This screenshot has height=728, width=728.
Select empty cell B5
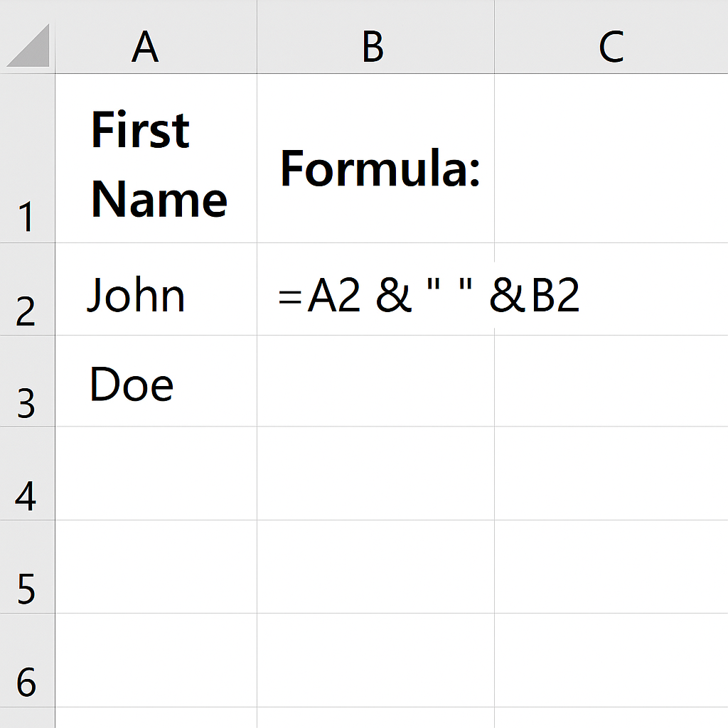pos(375,567)
